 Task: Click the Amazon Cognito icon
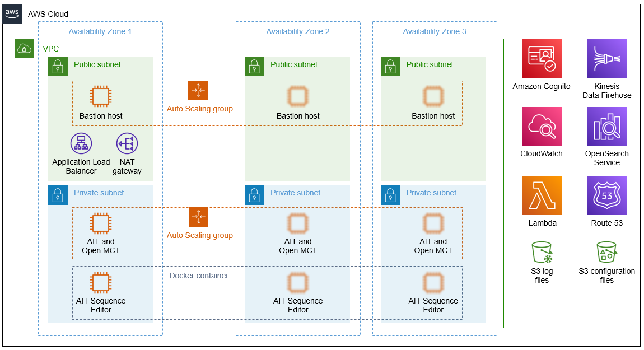click(x=542, y=59)
